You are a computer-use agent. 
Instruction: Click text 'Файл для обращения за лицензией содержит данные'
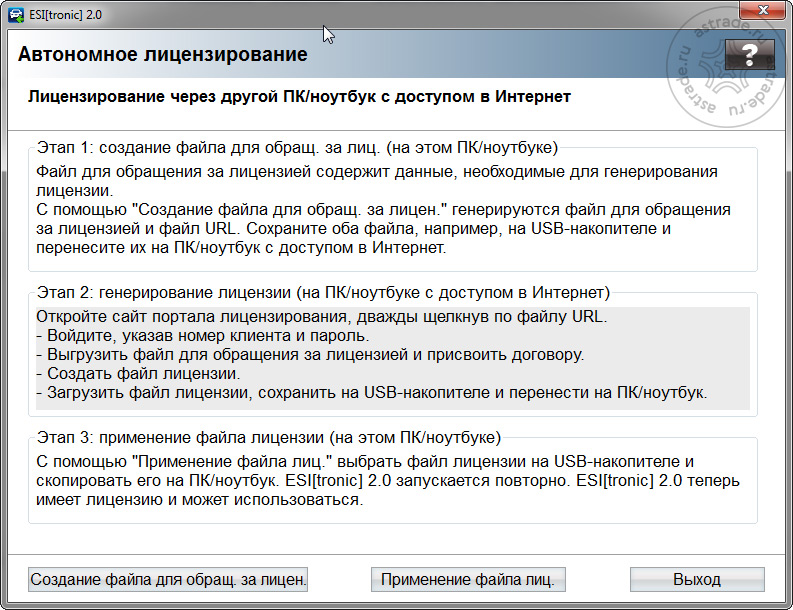[245, 172]
